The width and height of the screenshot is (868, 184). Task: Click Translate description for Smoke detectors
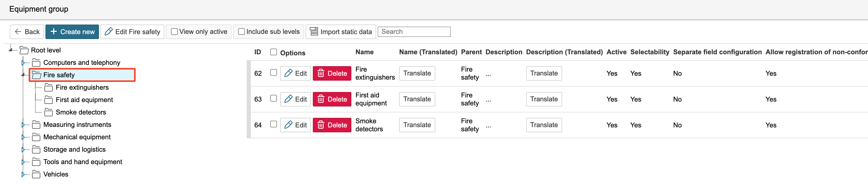coord(544,125)
